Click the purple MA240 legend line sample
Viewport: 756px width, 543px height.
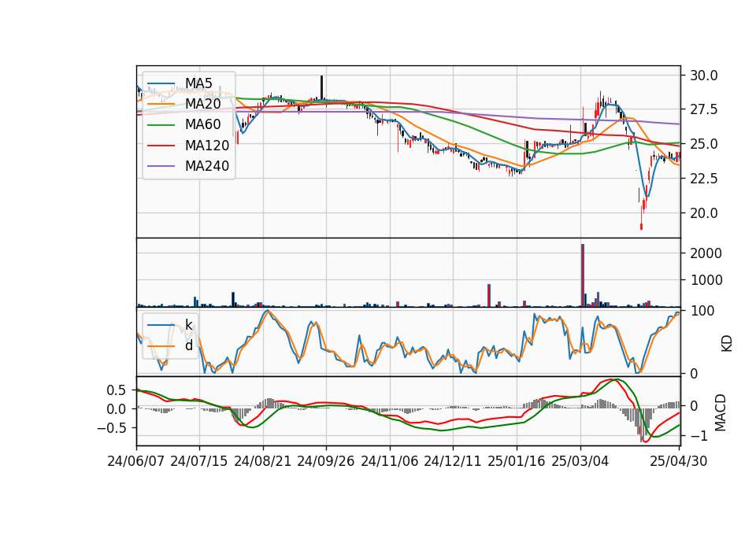(x=161, y=167)
